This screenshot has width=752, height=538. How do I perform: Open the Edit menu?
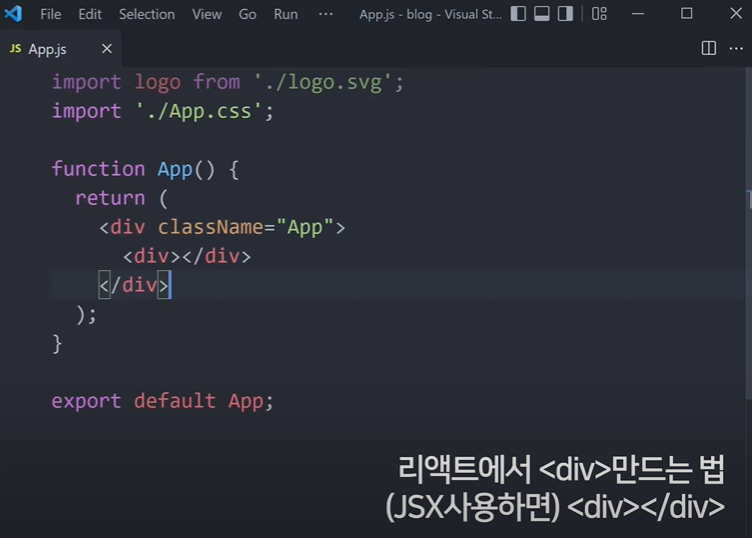pos(90,14)
